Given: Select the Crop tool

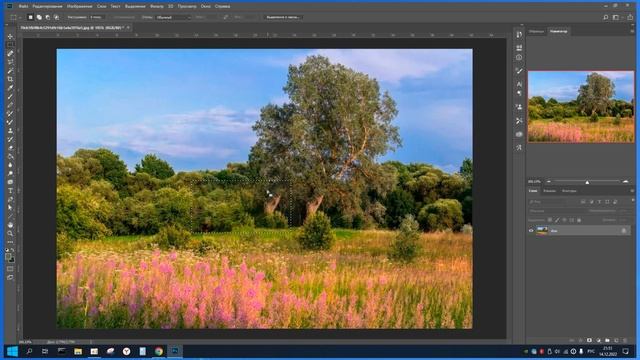Looking at the screenshot, I should [x=10, y=79].
